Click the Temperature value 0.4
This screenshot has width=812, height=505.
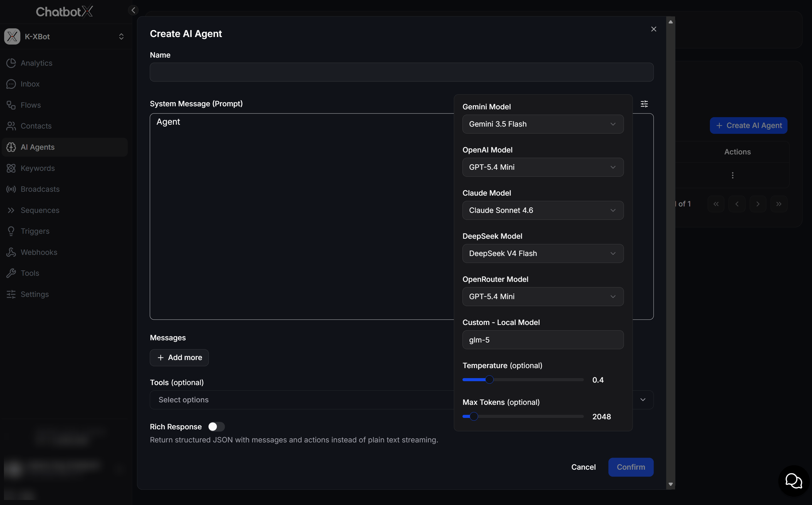tap(597, 380)
